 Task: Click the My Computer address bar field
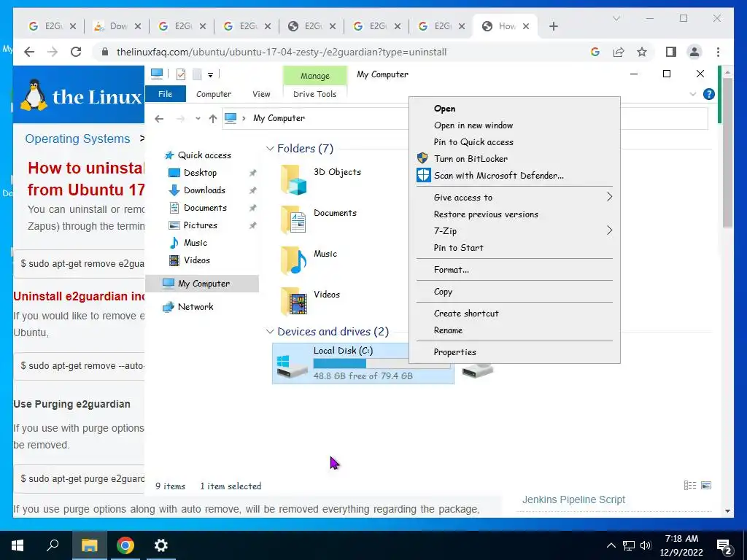point(317,118)
